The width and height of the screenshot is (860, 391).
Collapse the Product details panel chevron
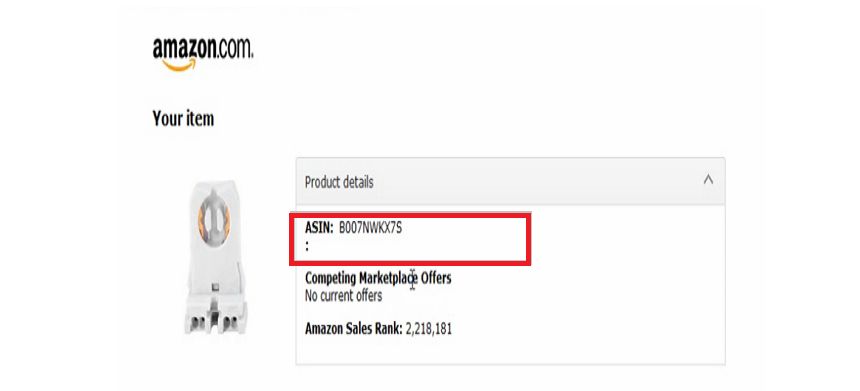coord(708,179)
